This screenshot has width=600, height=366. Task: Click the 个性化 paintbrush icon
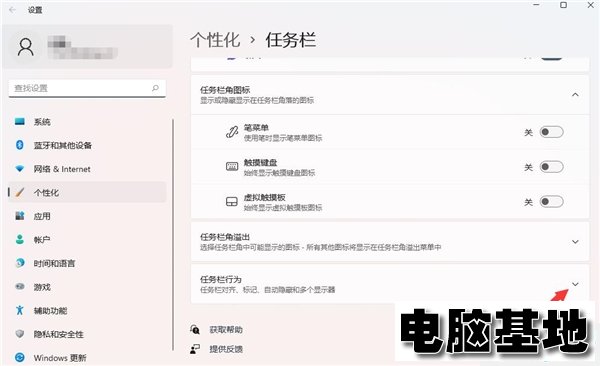click(20, 192)
